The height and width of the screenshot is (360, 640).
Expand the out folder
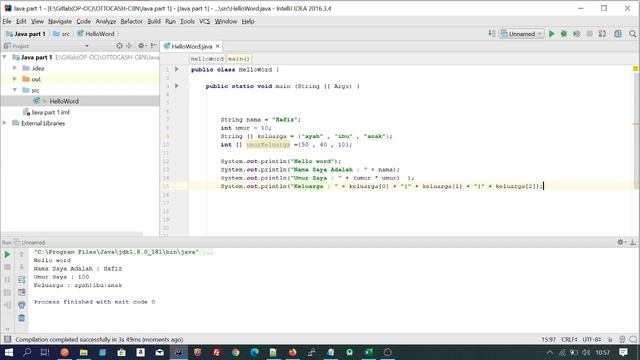coord(15,79)
